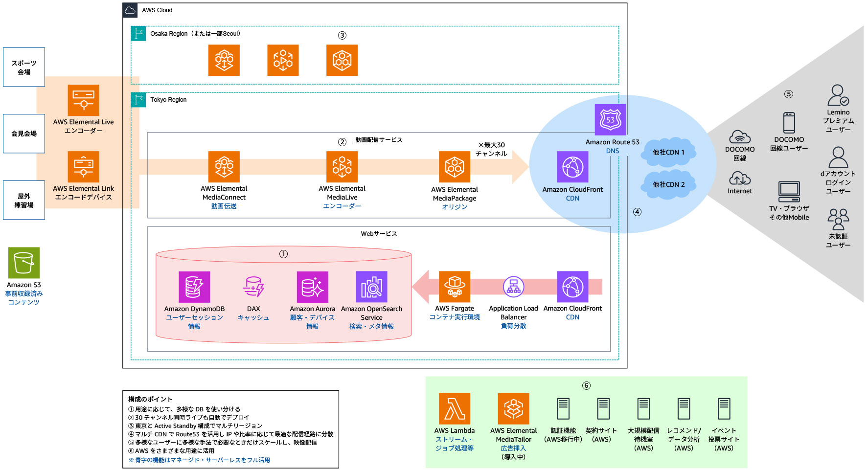
Task: Click the Leminoプレミアムユーザー person icon
Action: tap(838, 95)
